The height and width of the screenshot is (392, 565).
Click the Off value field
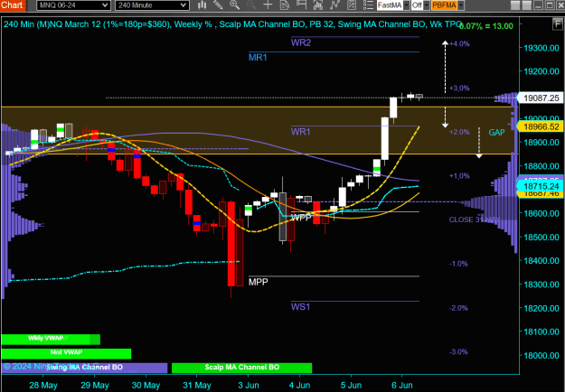point(418,5)
